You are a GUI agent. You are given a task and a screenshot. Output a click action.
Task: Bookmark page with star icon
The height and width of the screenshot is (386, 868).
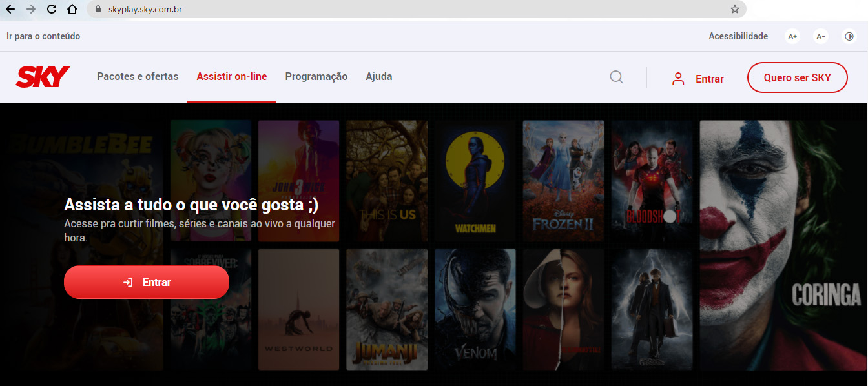tap(734, 9)
